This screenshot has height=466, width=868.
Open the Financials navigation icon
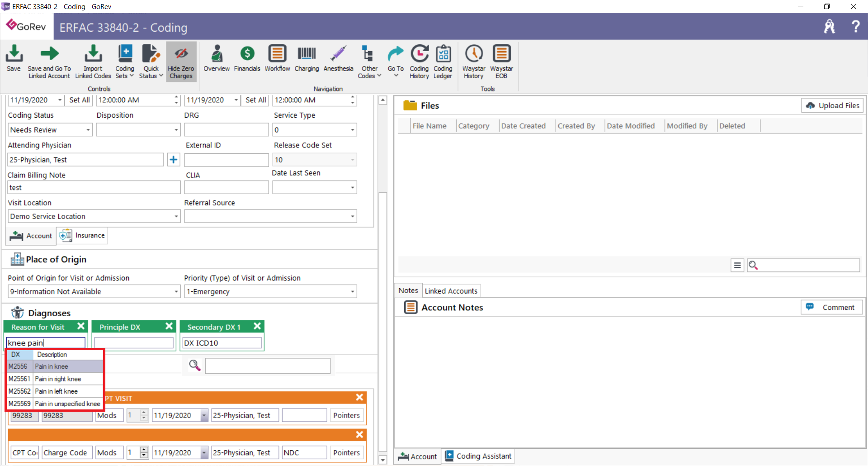click(247, 58)
